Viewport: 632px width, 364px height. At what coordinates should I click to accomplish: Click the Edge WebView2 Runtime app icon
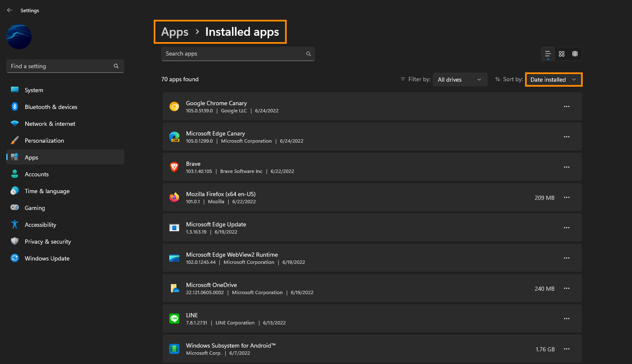point(174,258)
